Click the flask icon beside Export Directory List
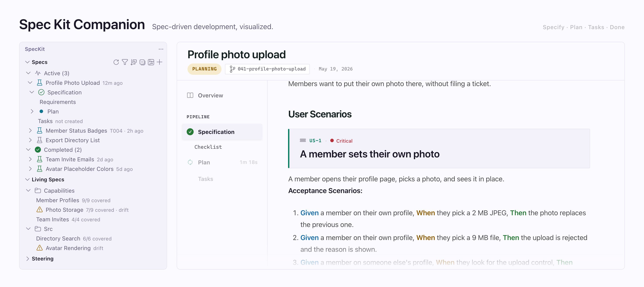 [x=40, y=140]
